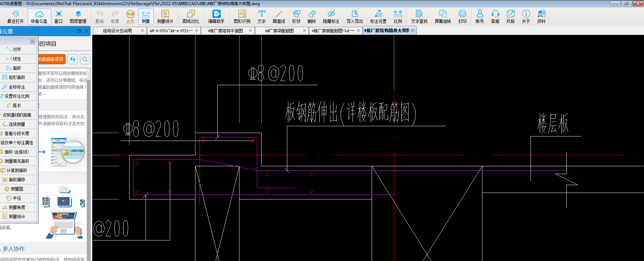
Task: Open 图形识别 shape recognition
Action: pos(242,17)
